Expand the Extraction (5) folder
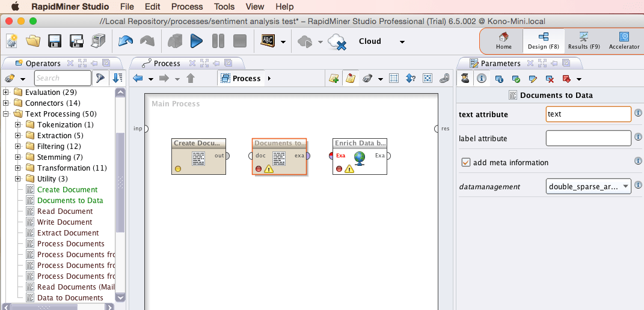 click(17, 136)
